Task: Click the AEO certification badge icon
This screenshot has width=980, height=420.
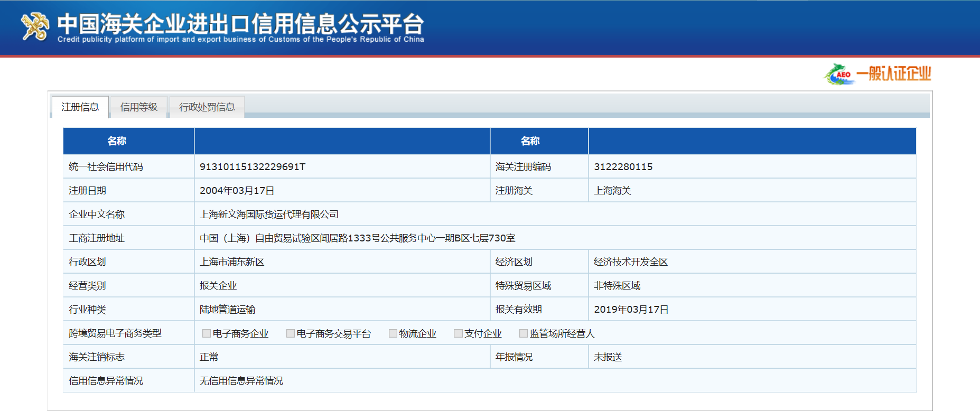Action: point(839,74)
